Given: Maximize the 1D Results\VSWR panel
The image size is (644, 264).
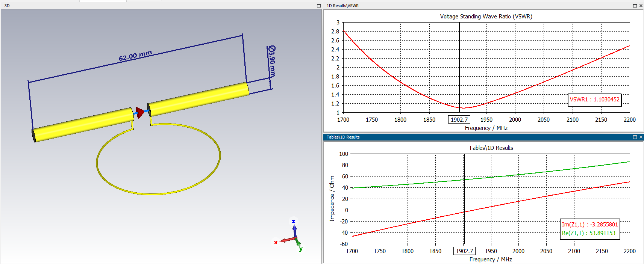Looking at the screenshot, I should point(635,6).
